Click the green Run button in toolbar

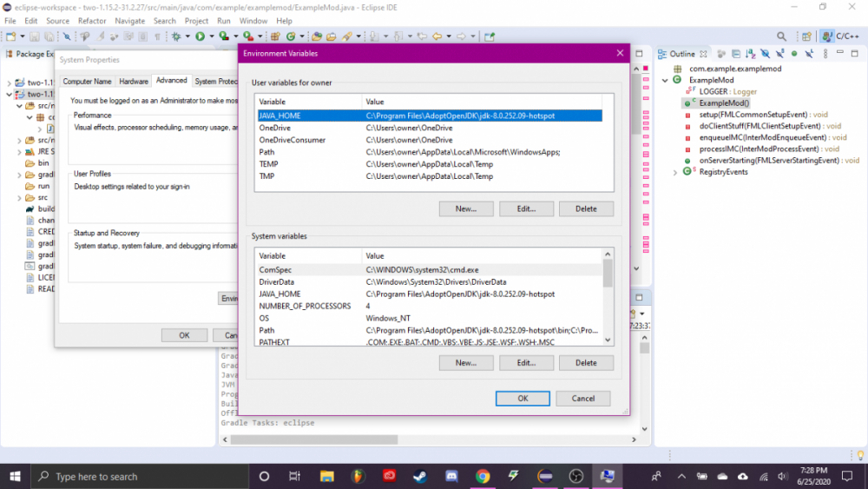click(201, 36)
